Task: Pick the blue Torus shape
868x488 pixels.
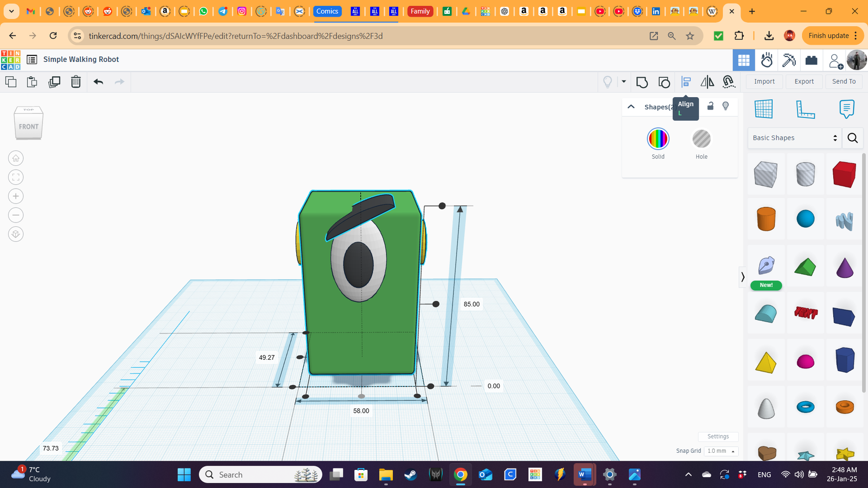Action: click(x=806, y=407)
